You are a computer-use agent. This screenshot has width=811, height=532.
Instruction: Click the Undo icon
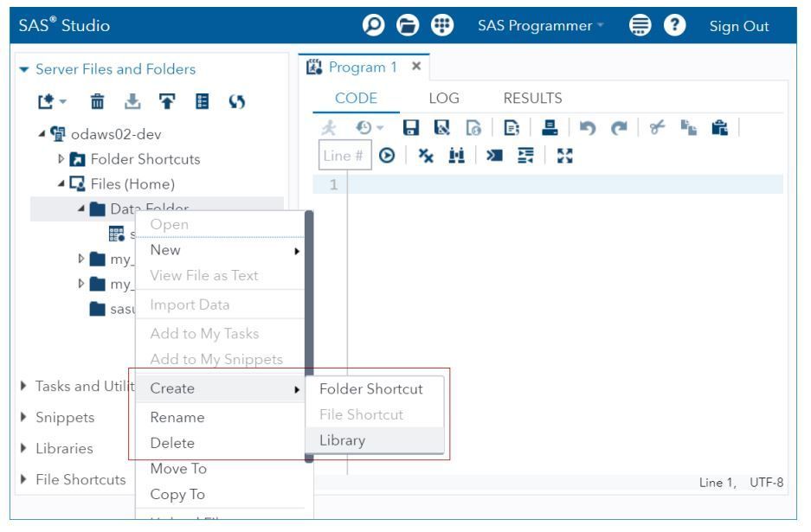[x=588, y=127]
